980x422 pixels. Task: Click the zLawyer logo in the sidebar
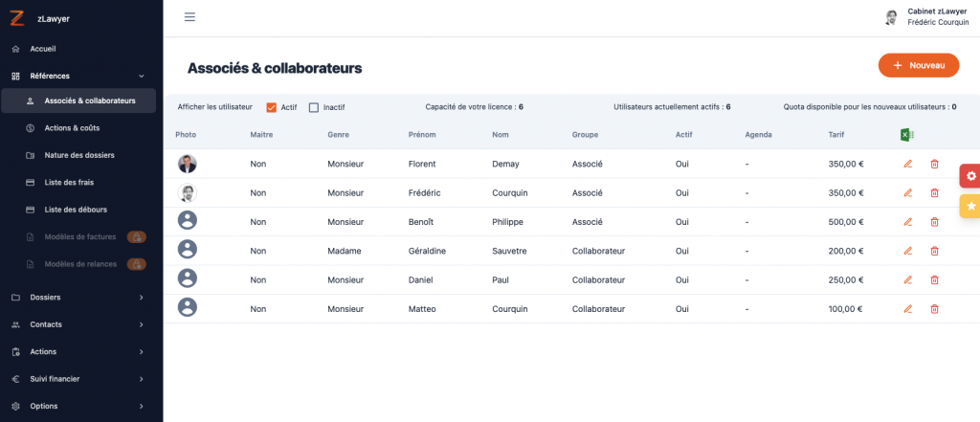tap(16, 17)
